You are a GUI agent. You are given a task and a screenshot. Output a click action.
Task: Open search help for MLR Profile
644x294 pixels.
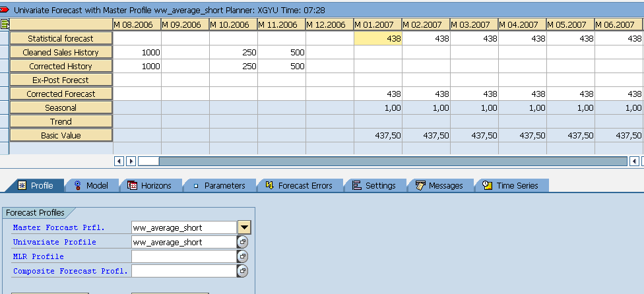click(x=243, y=256)
